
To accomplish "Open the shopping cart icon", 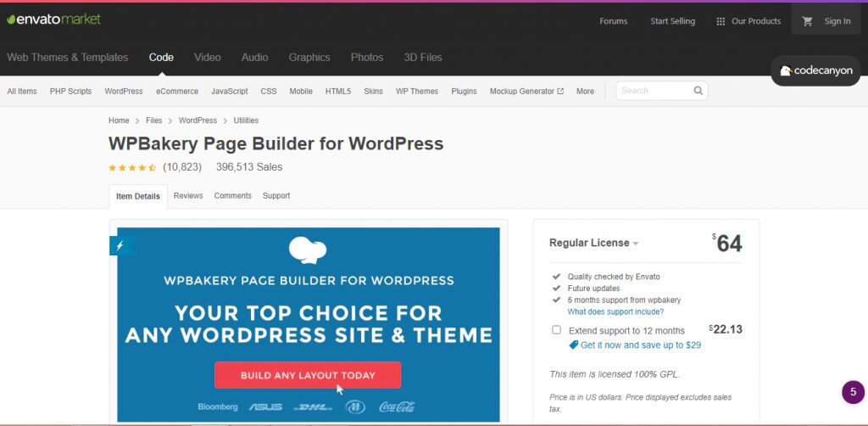I will pyautogui.click(x=808, y=21).
